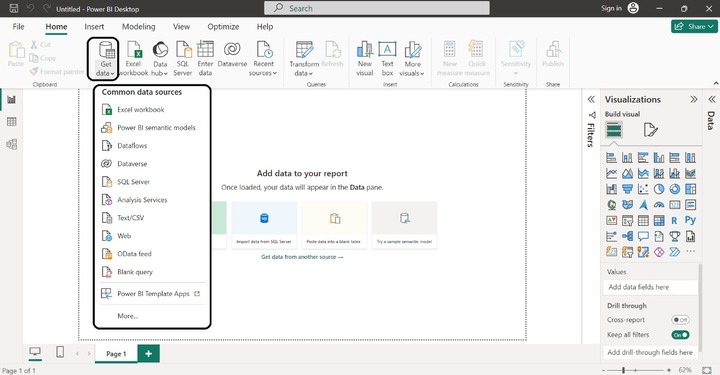Select the Q&A speech bubble visual

[643, 236]
